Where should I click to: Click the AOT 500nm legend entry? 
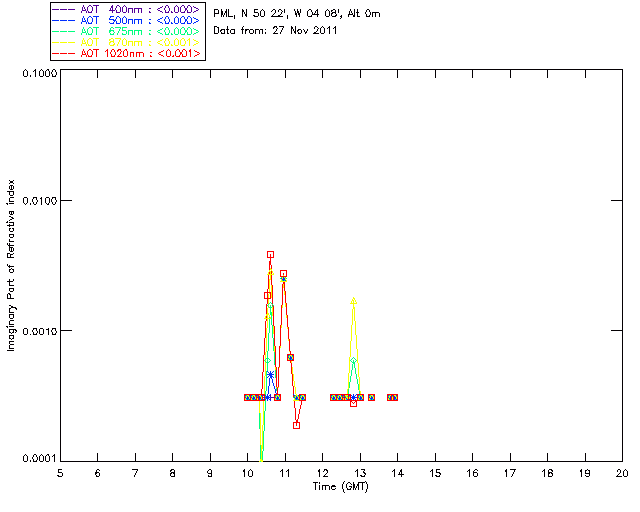(127, 20)
